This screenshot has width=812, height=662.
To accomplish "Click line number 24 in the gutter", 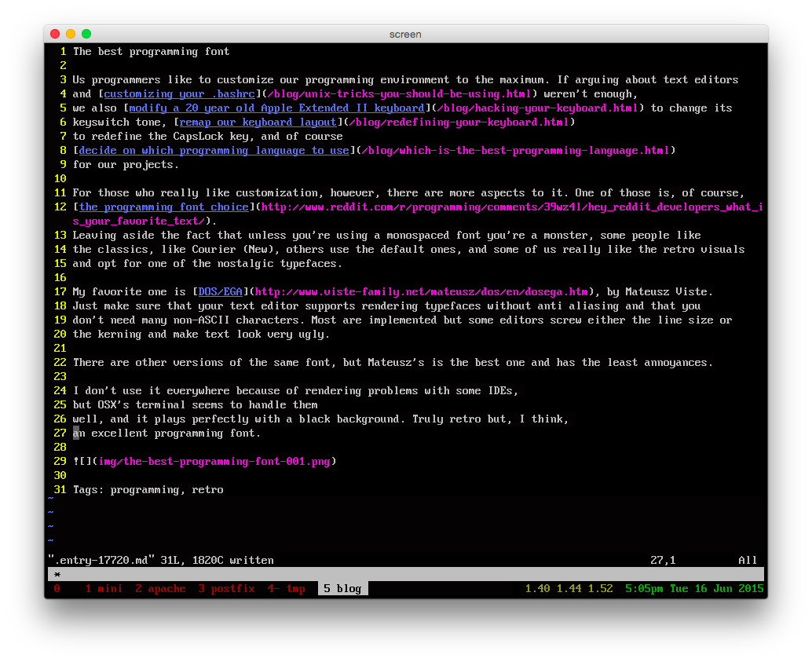I will click(60, 390).
